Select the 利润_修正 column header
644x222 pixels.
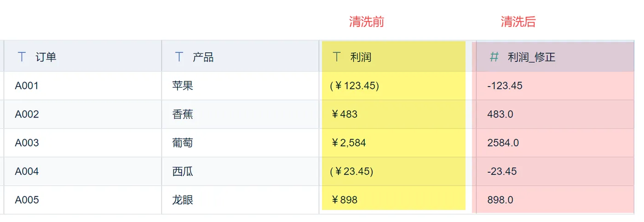click(x=531, y=57)
